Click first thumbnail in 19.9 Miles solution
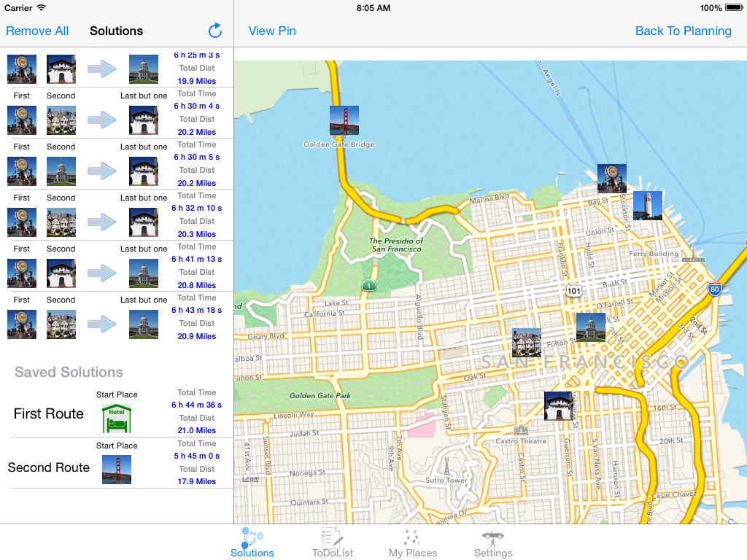The height and width of the screenshot is (560, 747). point(22,69)
